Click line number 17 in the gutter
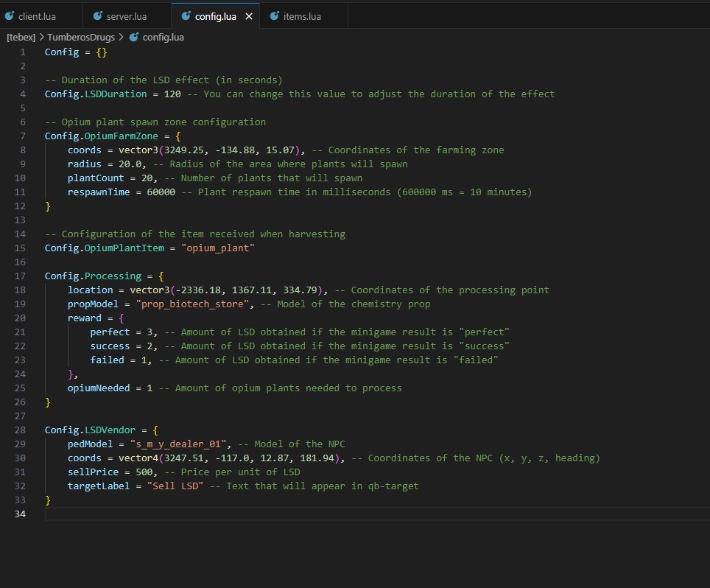The image size is (710, 588). pos(21,276)
